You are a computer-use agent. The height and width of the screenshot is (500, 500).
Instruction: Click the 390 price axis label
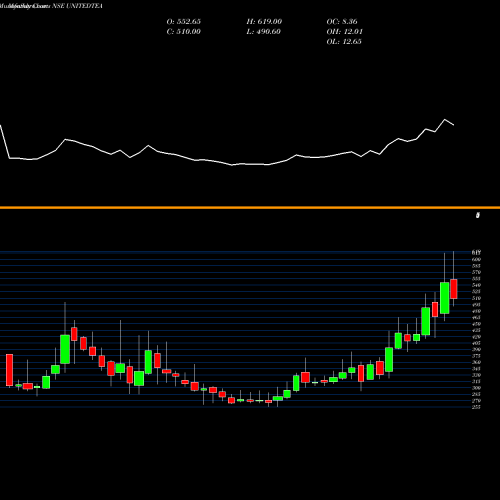click(476, 349)
